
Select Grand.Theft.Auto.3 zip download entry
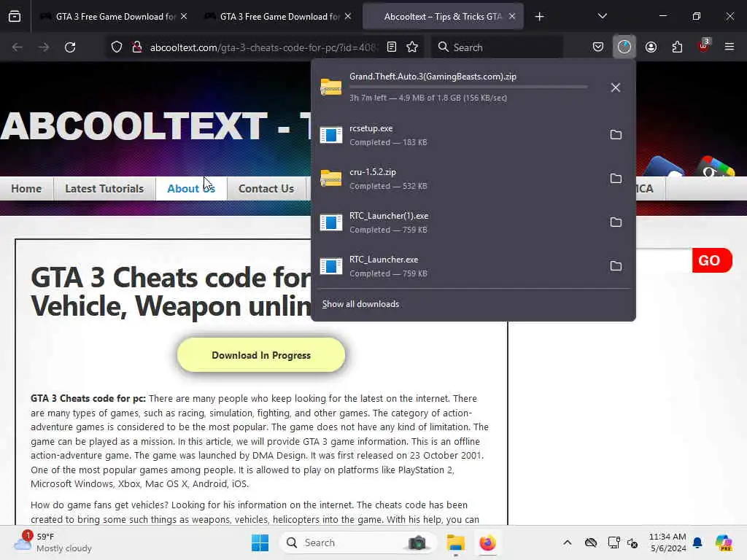(x=457, y=87)
